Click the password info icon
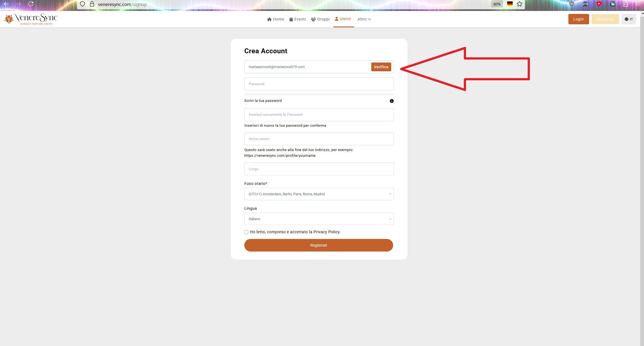The image size is (644, 346). tap(391, 101)
